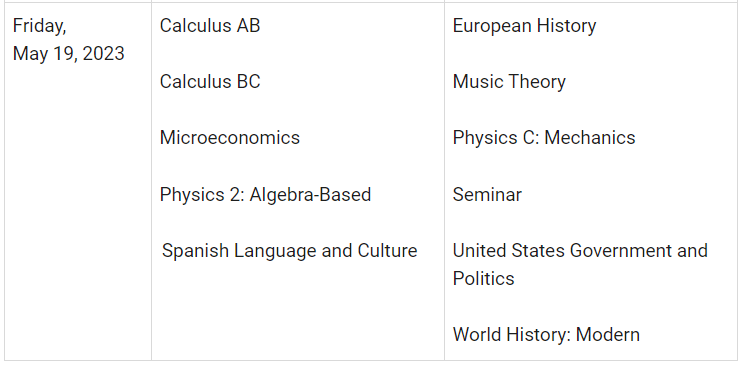Screen dimensions: 742x366
Task: Select the Calculus AB exam entry
Action: pos(210,26)
